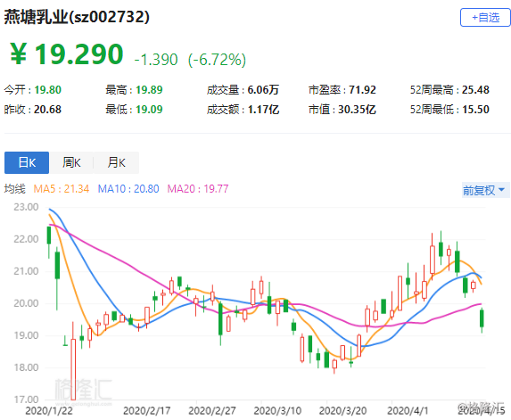The image size is (511, 420).
Task: Click the 成交量 value 6.06万
Action: [x=263, y=89]
